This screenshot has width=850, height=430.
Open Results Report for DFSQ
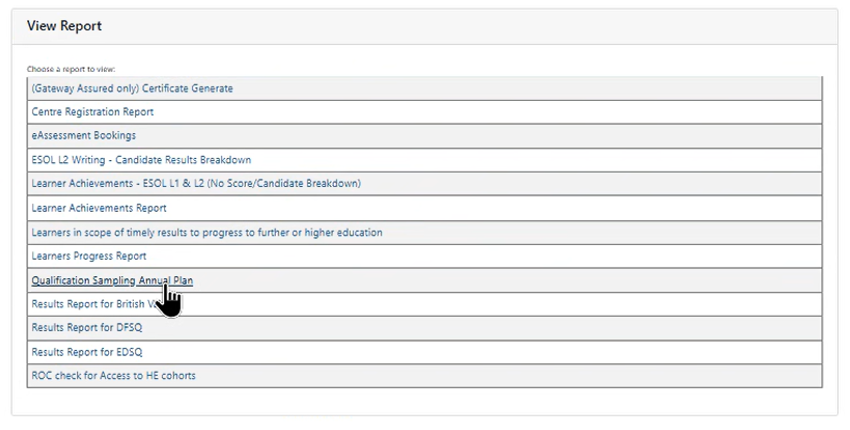point(88,328)
